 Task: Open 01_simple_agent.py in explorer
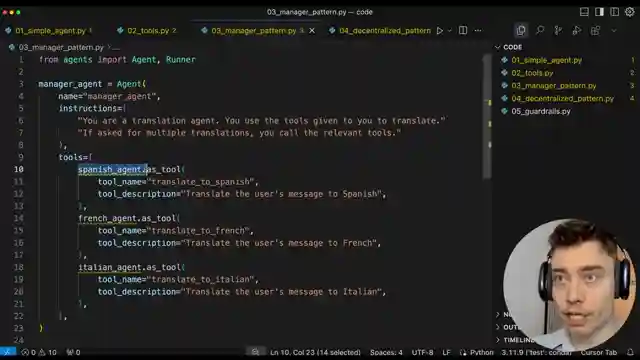[547, 60]
